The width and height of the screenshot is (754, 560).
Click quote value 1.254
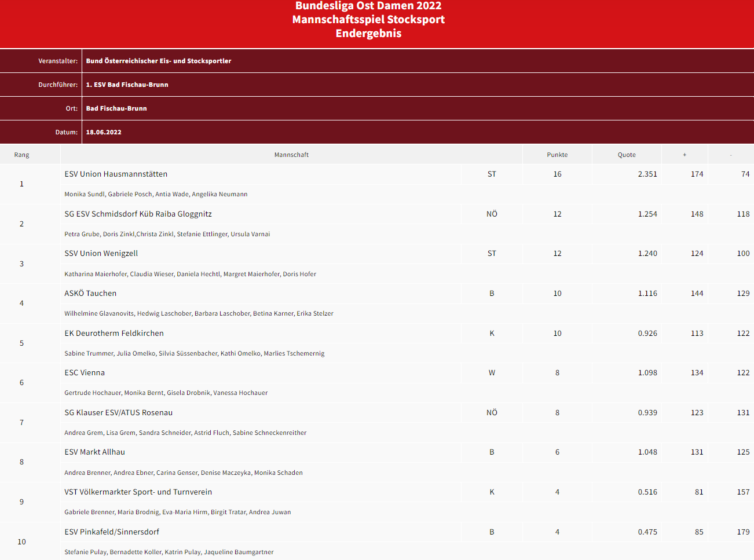pos(647,214)
